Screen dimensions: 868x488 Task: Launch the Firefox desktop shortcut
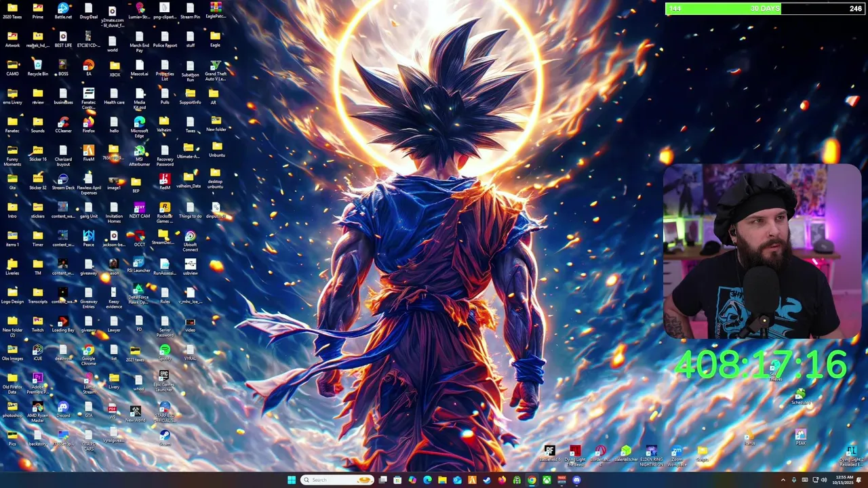89,125
